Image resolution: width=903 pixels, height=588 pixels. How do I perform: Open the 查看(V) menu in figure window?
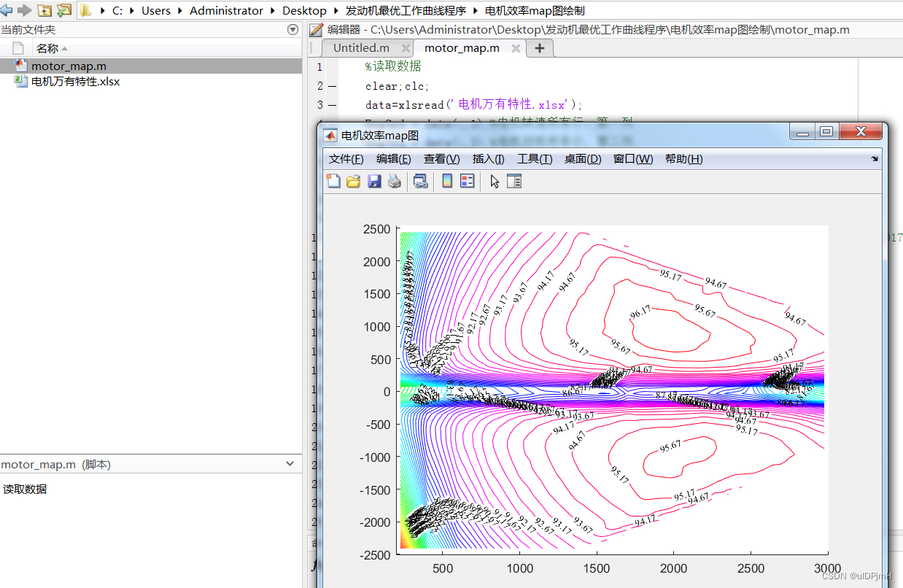[442, 159]
